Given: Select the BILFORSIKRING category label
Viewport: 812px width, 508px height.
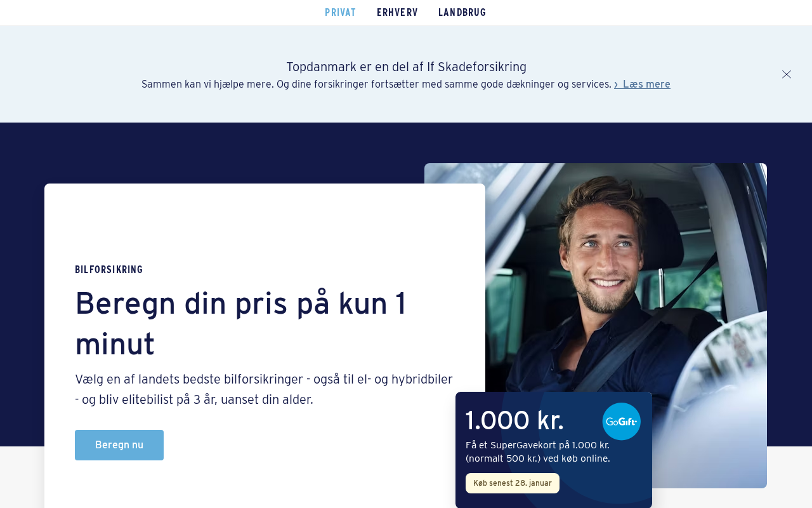Looking at the screenshot, I should [x=109, y=270].
